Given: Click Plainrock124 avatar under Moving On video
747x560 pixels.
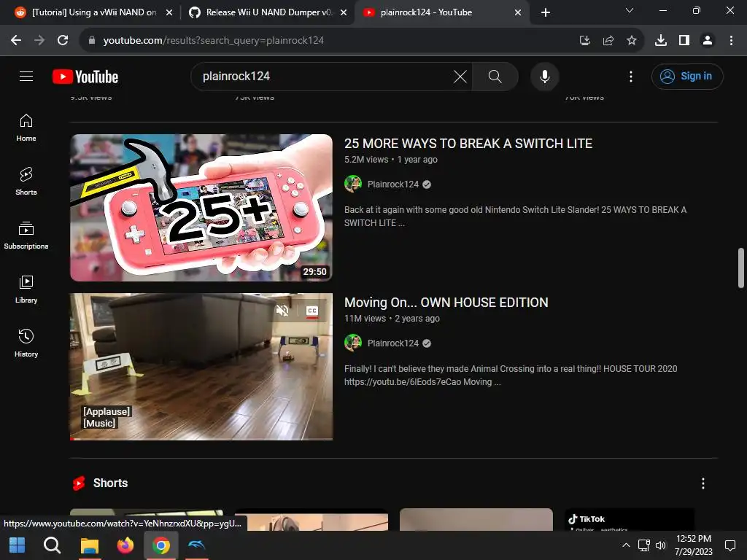Looking at the screenshot, I should click(353, 343).
